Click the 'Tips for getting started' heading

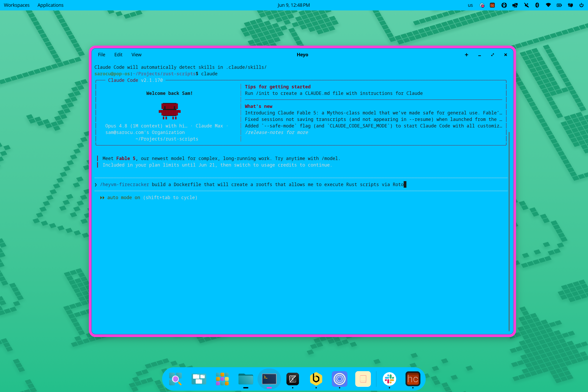pyautogui.click(x=278, y=87)
